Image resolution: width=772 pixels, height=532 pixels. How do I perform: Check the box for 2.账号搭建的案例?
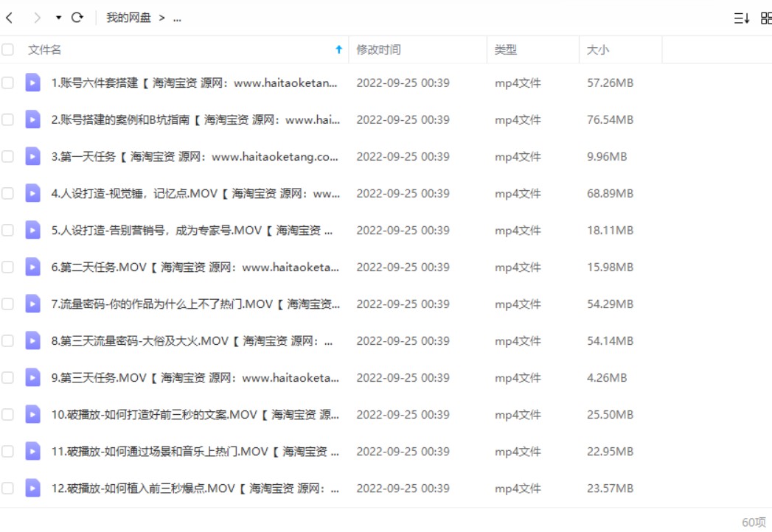7,119
